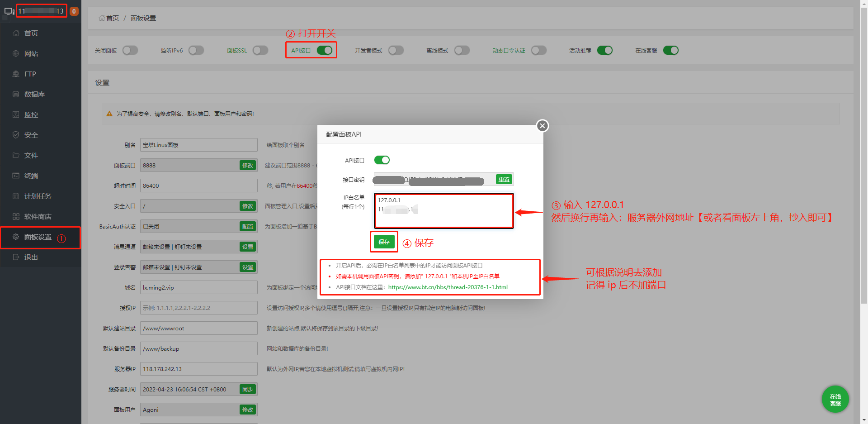Image resolution: width=868 pixels, height=424 pixels.
Task: Click the IP白名单 text area
Action: tap(443, 211)
